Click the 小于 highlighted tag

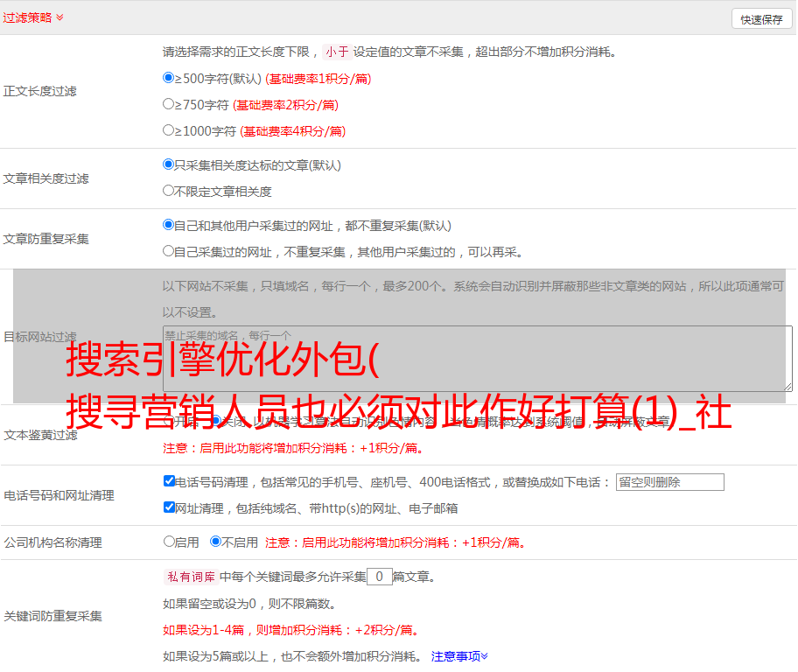click(337, 52)
